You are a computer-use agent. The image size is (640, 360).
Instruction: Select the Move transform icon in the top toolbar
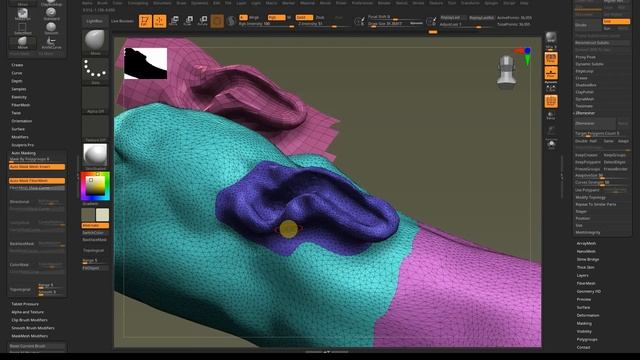pyautogui.click(x=174, y=21)
